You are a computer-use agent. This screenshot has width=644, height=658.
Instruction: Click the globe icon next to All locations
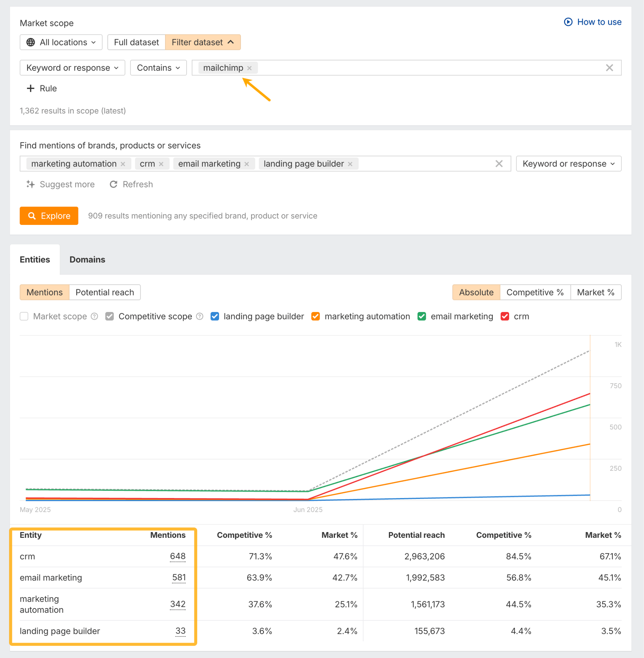31,42
